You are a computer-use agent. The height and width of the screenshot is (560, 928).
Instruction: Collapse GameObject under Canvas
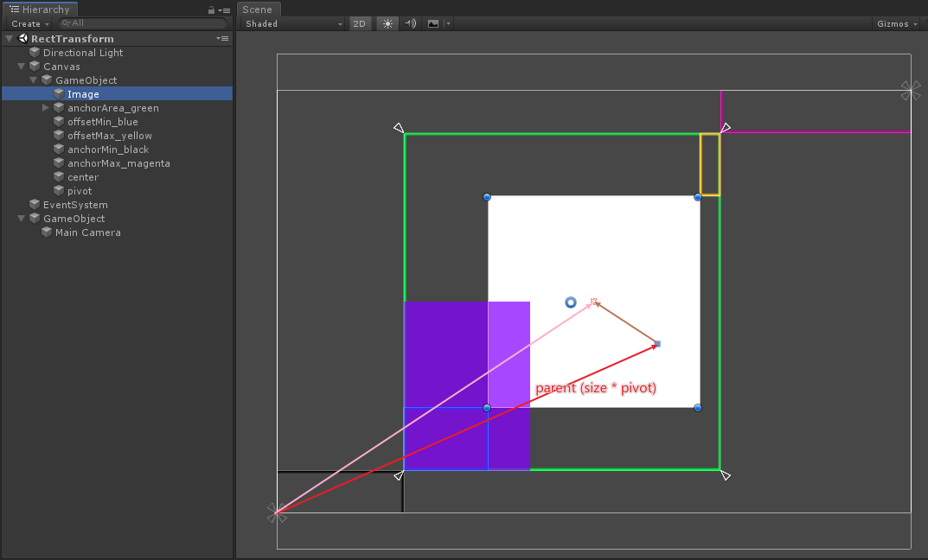[33, 80]
